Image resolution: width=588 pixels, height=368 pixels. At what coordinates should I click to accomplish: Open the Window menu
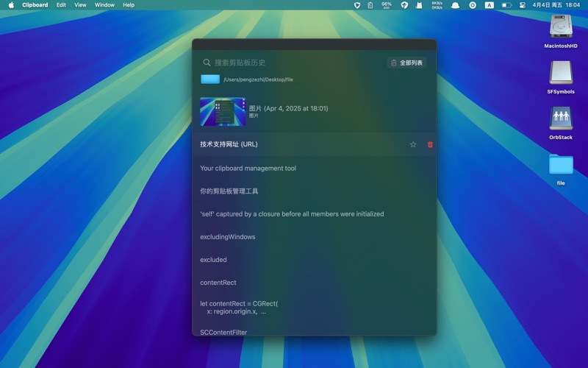pos(104,5)
